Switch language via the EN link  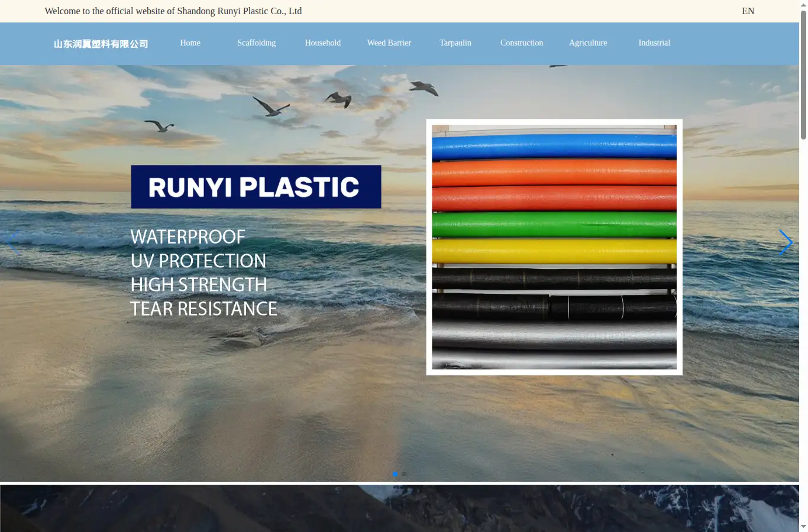pyautogui.click(x=748, y=11)
